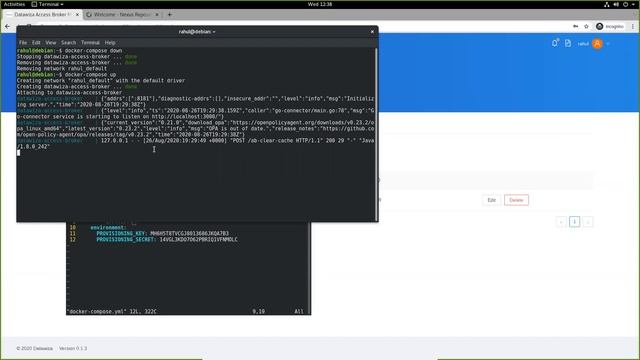Click the previous page pagination arrow
640x360 pixels.
561,222
